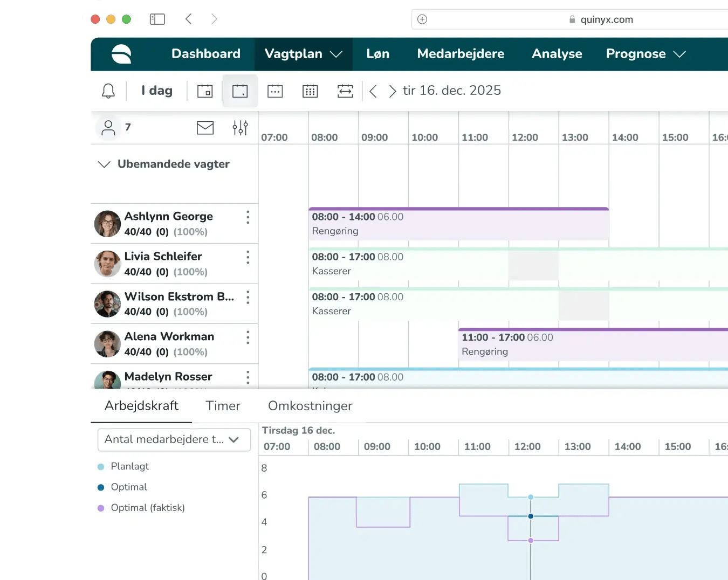Screen dimensions: 728x580
Task: Open Alena Workman's employee name
Action: pyautogui.click(x=169, y=336)
